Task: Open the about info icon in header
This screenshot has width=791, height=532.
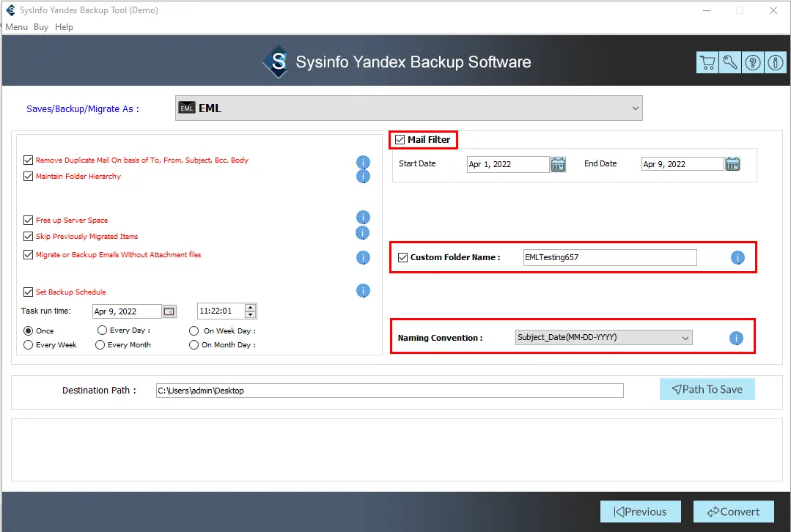Action: coord(776,63)
